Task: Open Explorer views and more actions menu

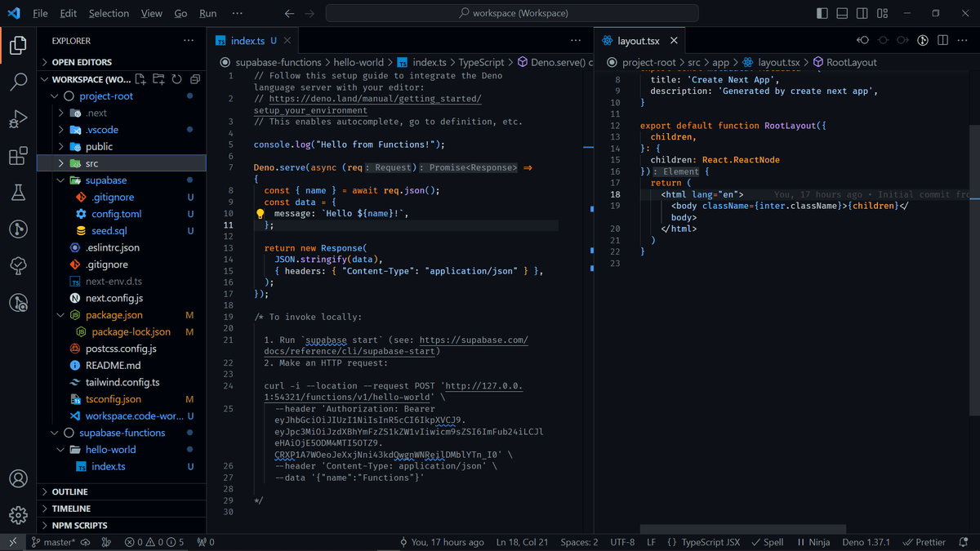Action: point(189,41)
